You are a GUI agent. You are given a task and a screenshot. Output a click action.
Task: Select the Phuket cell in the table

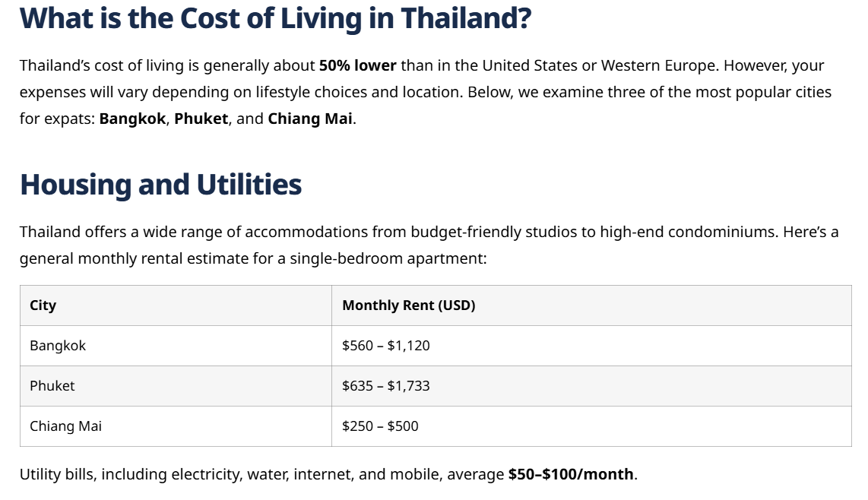(x=52, y=386)
